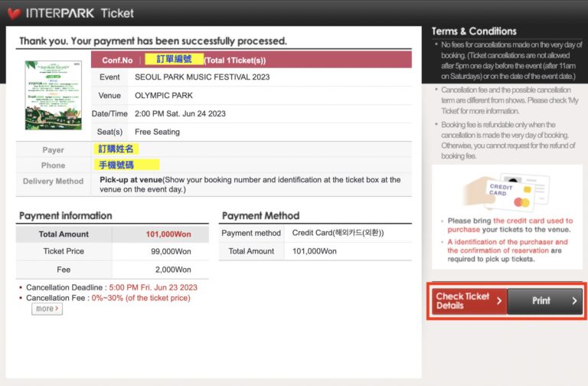Viewport: 588px width, 386px height.
Task: Select the highlighted payer name field
Action: point(116,149)
